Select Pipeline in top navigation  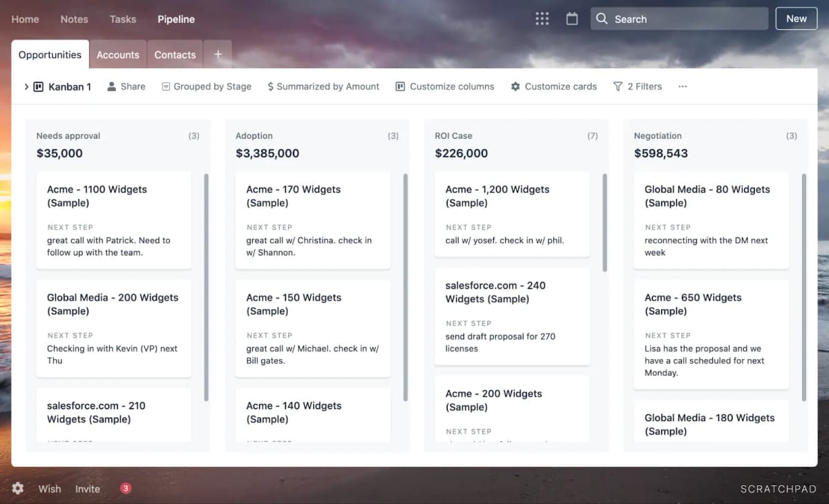click(176, 19)
